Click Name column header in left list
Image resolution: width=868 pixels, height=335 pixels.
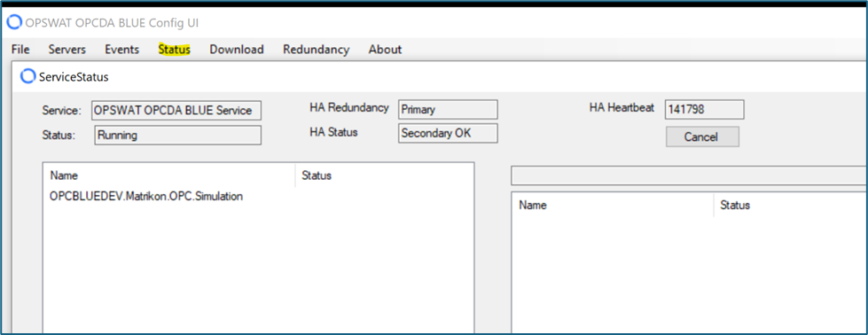click(169, 175)
